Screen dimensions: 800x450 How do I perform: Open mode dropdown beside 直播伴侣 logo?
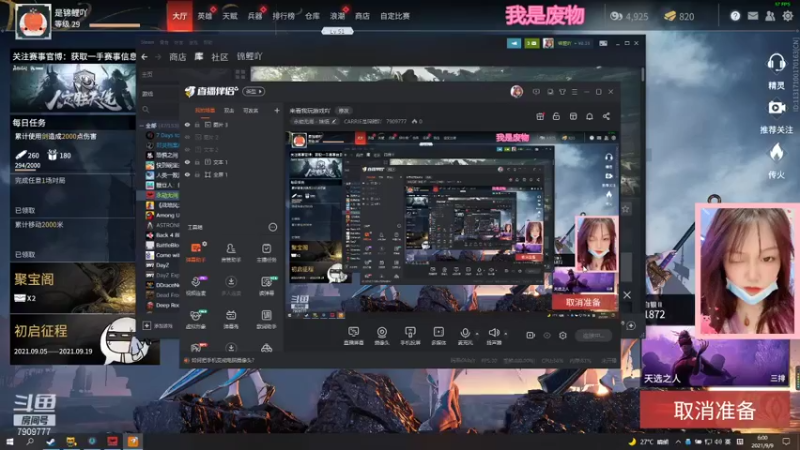254,91
